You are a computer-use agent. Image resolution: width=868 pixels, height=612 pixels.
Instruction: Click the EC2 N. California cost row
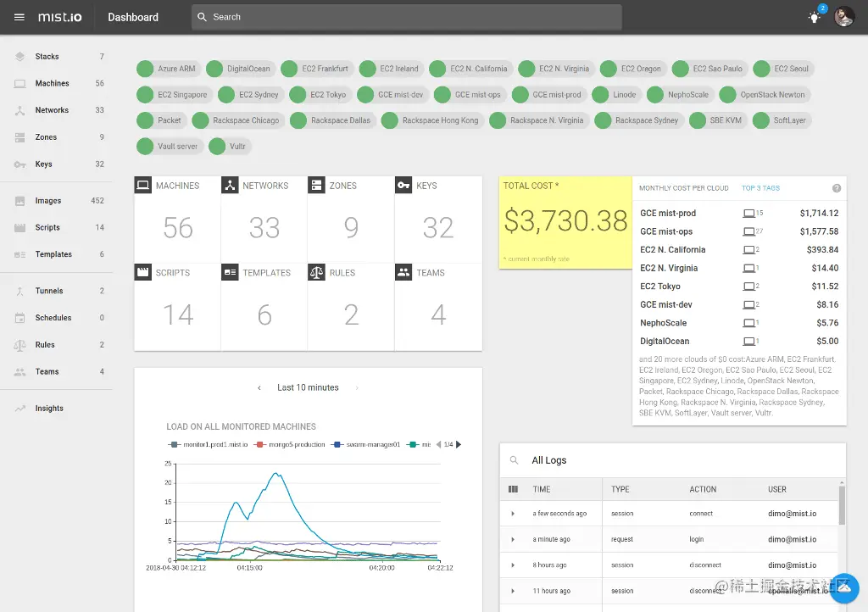739,249
